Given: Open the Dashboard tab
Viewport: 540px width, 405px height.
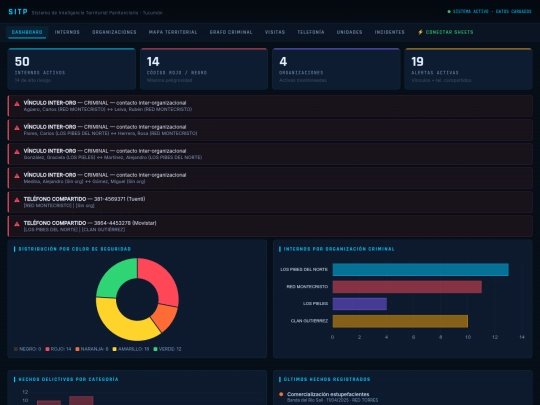Looking at the screenshot, I should [27, 32].
